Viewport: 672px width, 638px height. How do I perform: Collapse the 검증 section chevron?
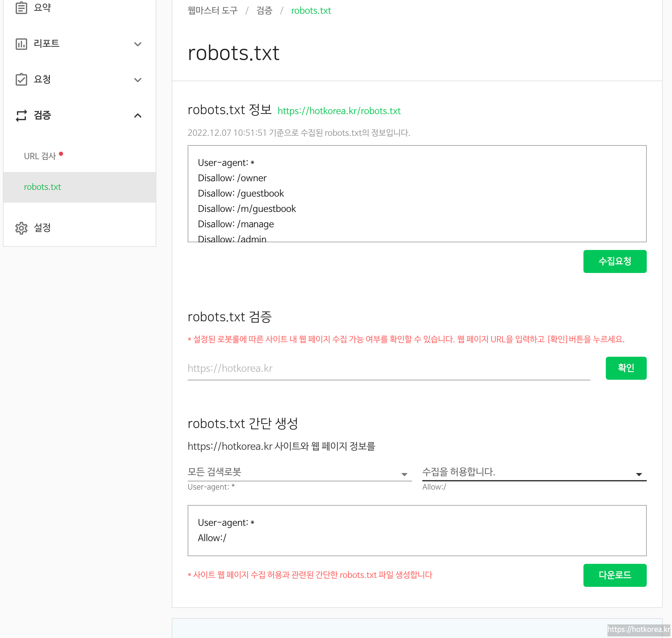click(x=138, y=116)
